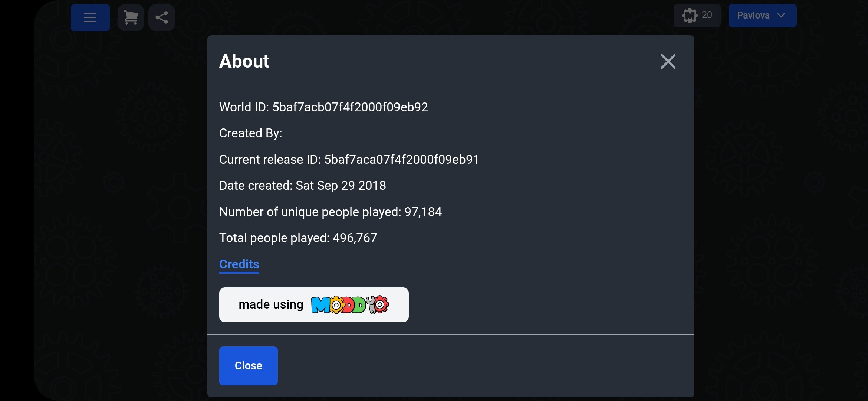Screen dimensions: 868x401
Task: Click the coin balance icon
Action: coord(690,16)
